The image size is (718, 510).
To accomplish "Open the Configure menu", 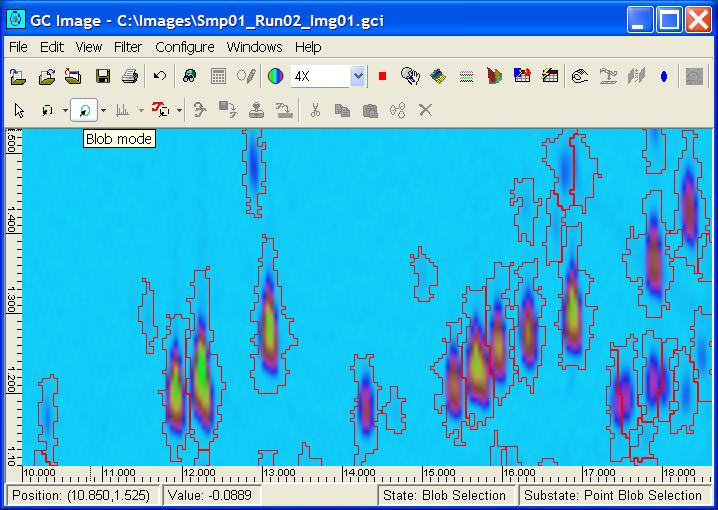I will click(184, 47).
